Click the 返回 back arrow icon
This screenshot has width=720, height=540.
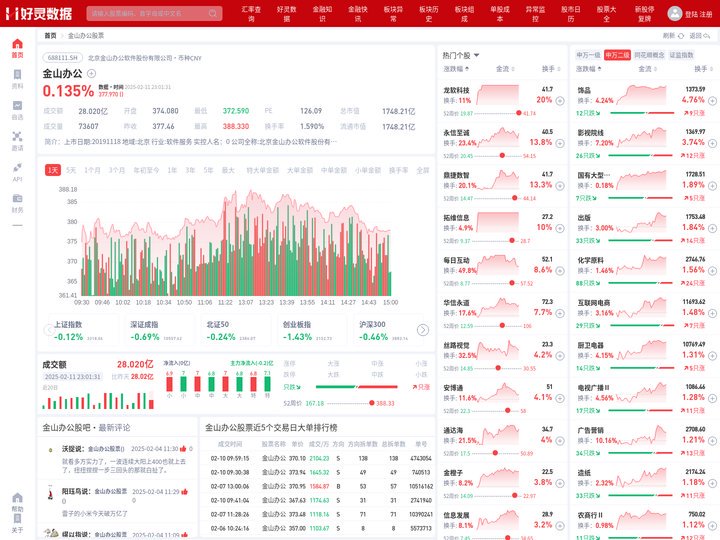coord(707,35)
